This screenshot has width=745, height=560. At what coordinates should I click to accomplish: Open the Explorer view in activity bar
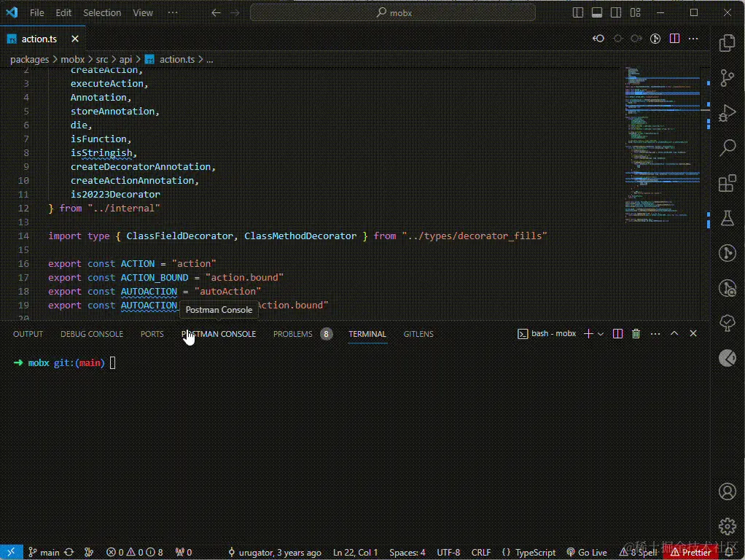click(x=727, y=43)
